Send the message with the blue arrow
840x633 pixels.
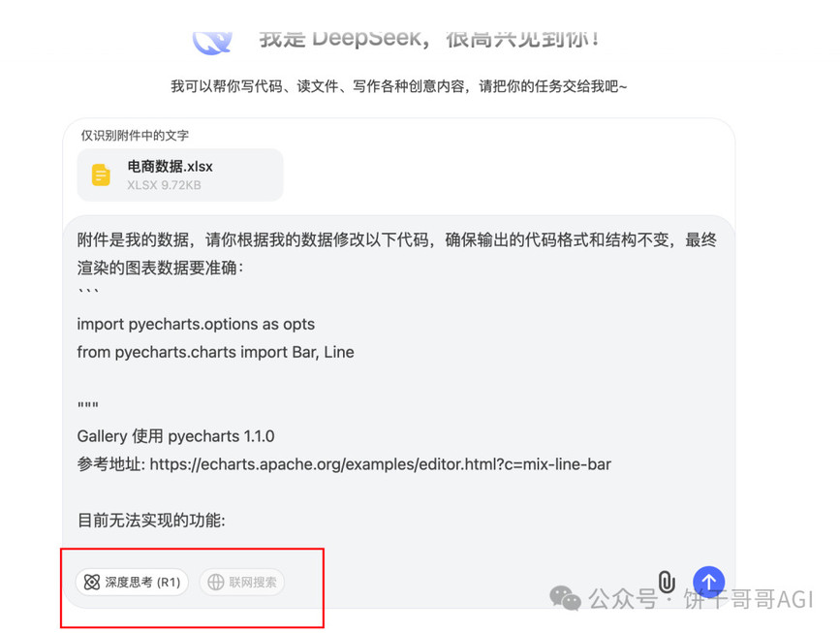708,582
